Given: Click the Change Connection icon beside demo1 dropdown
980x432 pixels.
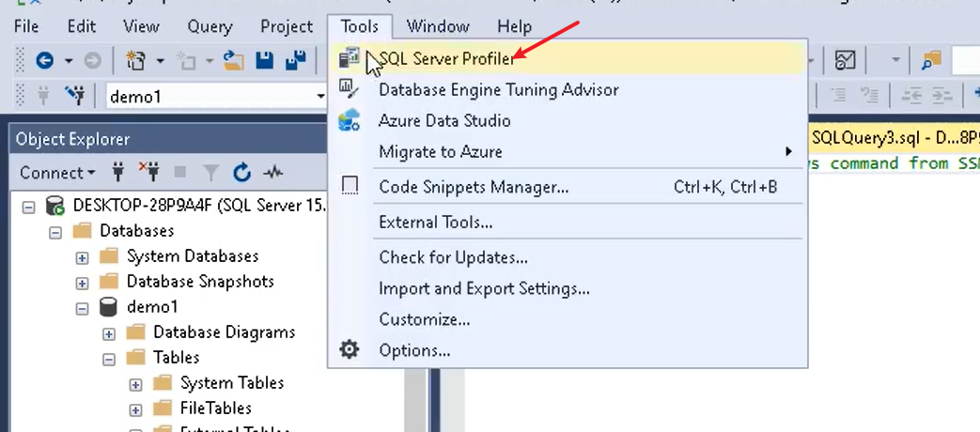Looking at the screenshot, I should (x=75, y=96).
